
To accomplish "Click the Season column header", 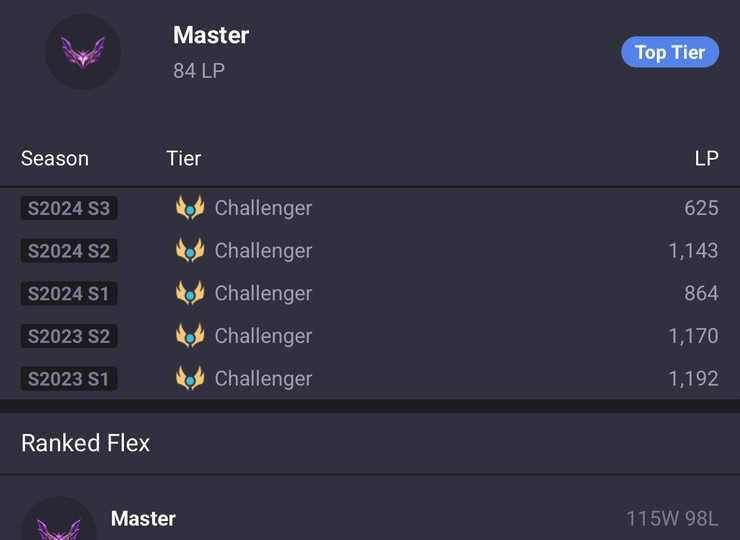I will tap(55, 159).
